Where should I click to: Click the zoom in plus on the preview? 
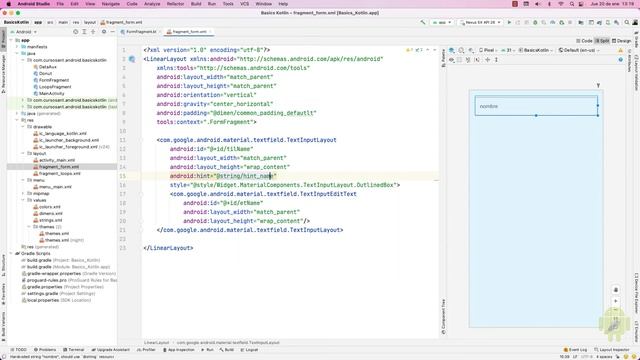(616, 301)
